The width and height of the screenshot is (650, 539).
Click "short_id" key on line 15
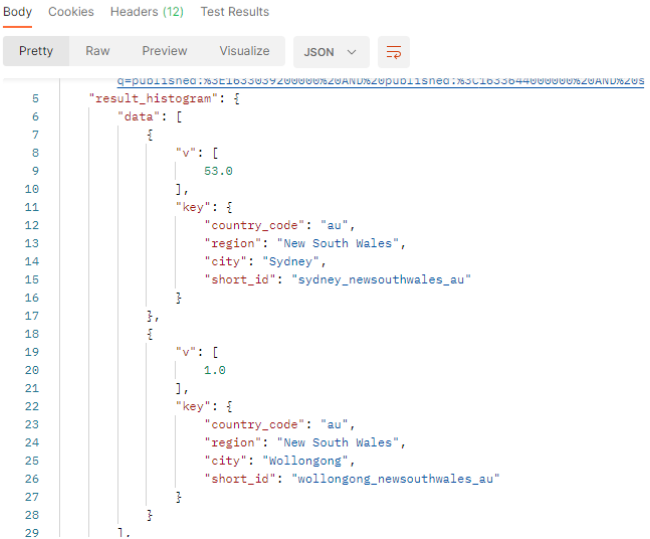[x=240, y=280]
